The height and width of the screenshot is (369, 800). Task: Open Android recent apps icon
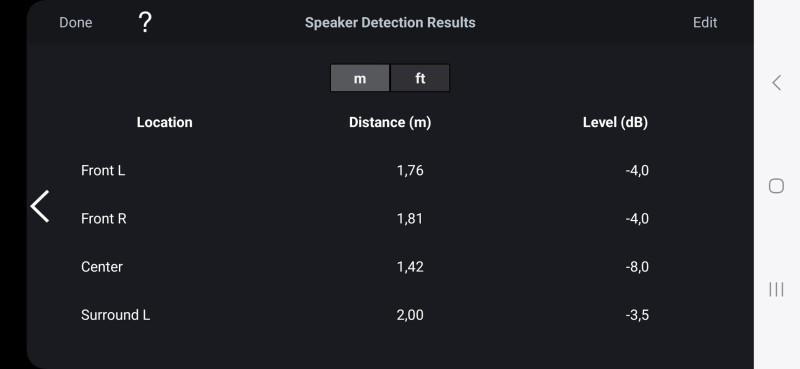pyautogui.click(x=776, y=289)
